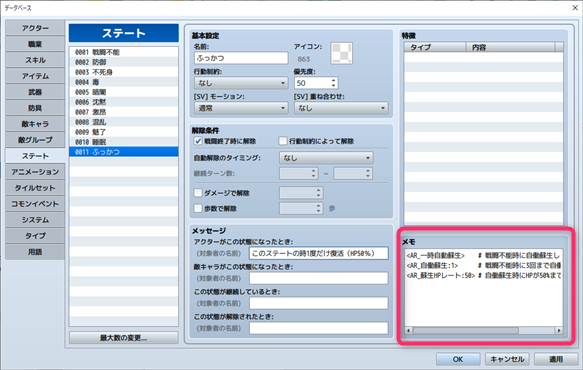This screenshot has width=583, height=370.
Task: Switch to the スキル tab
Action: (x=35, y=60)
